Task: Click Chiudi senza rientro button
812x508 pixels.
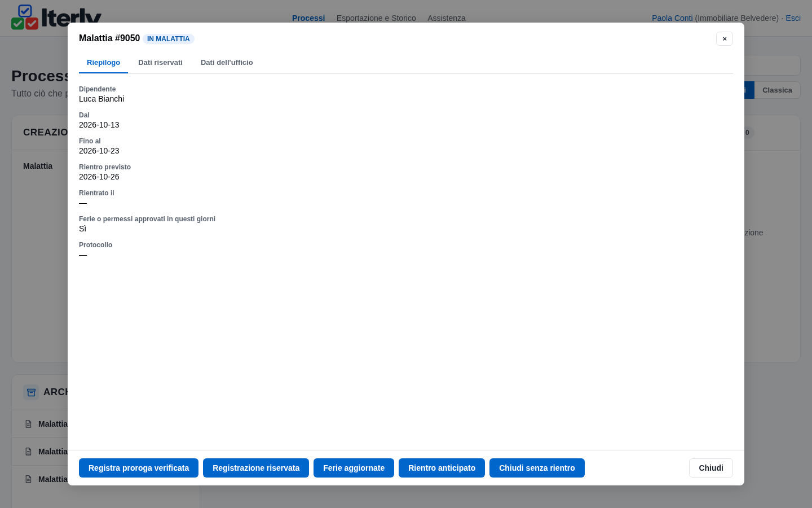Action: tap(537, 468)
